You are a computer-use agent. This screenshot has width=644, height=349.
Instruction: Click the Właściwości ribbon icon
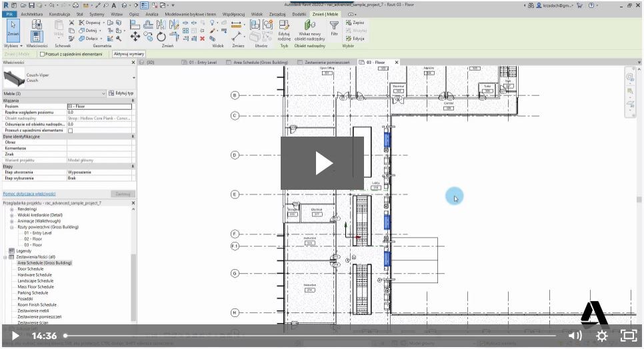[x=37, y=36]
